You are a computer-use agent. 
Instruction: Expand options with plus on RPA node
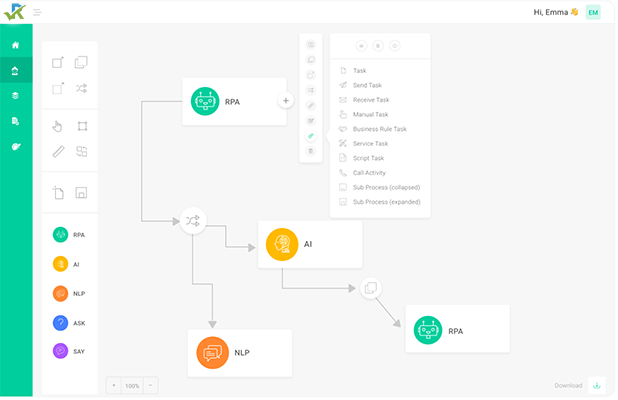pos(285,101)
